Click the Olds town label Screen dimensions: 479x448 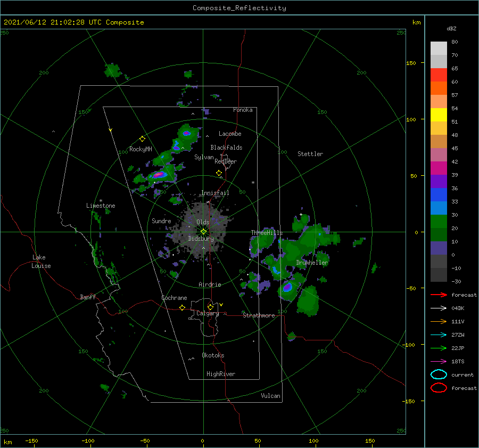203,222
